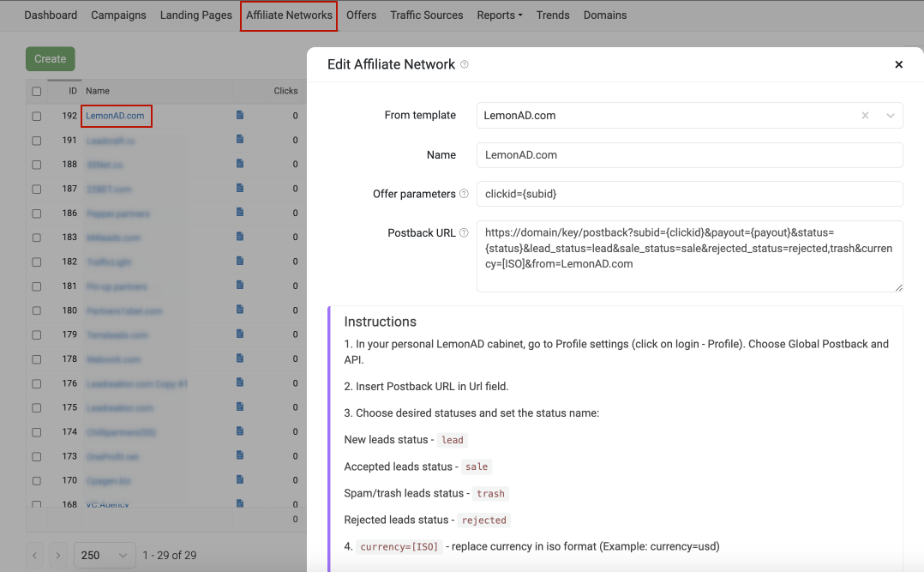
Task: Open note icon for LemonAD.com row
Action: (x=240, y=115)
